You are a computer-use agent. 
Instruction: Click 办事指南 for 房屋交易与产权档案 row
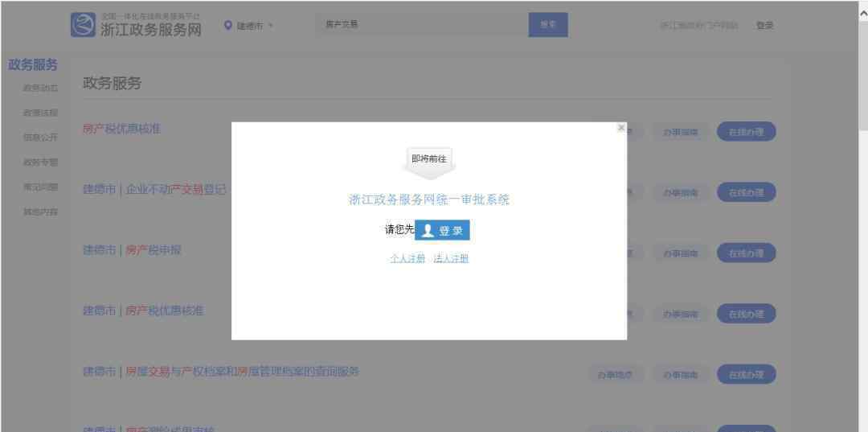click(681, 374)
